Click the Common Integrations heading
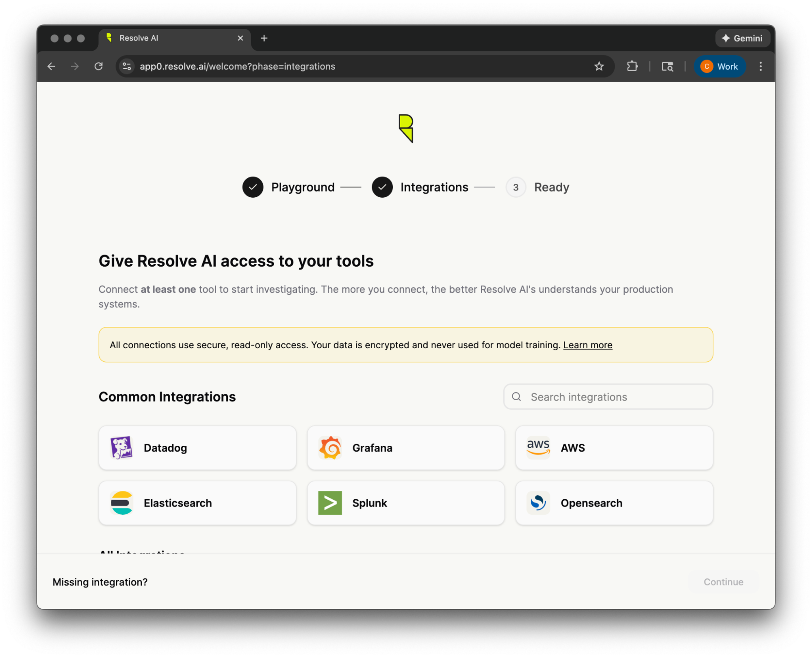 (167, 397)
